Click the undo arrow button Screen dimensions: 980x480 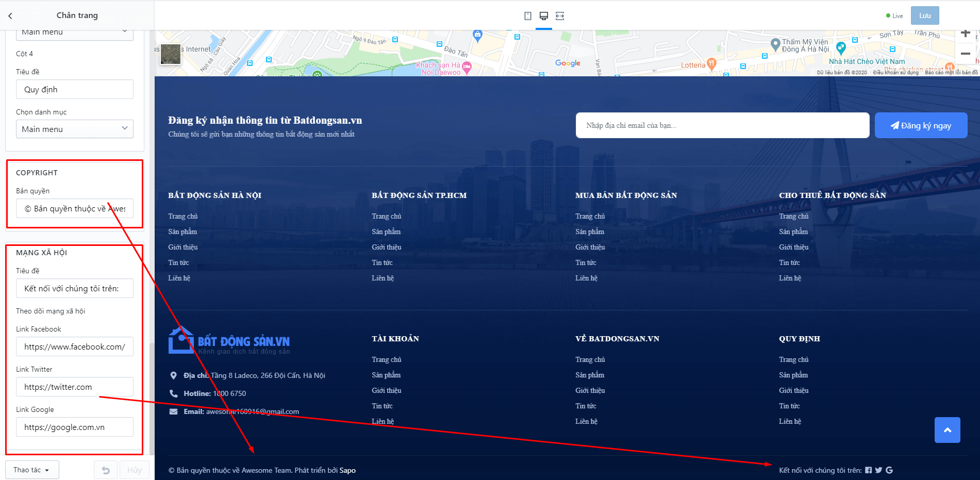pos(106,470)
